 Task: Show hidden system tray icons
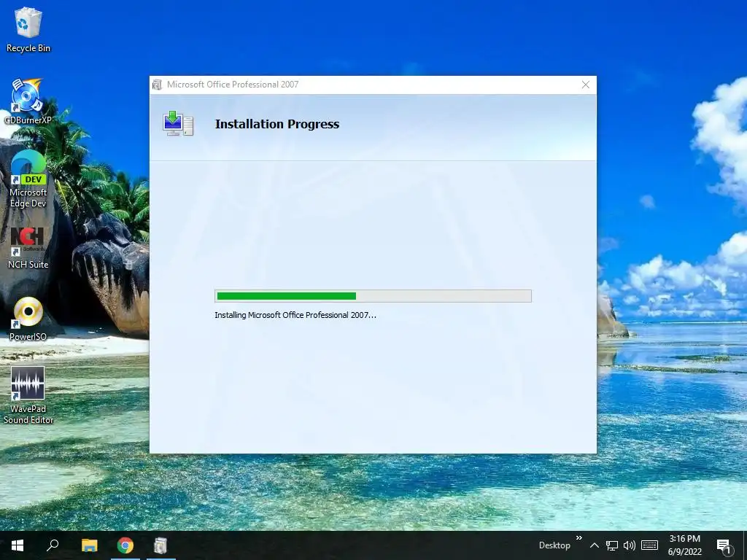click(x=594, y=545)
